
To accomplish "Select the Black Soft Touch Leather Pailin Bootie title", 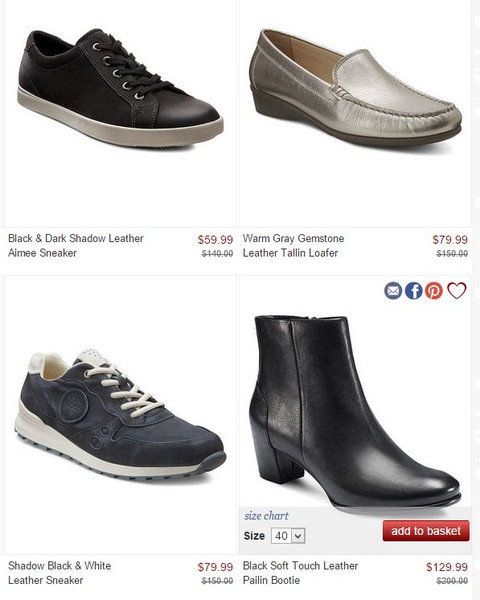I will [x=300, y=573].
